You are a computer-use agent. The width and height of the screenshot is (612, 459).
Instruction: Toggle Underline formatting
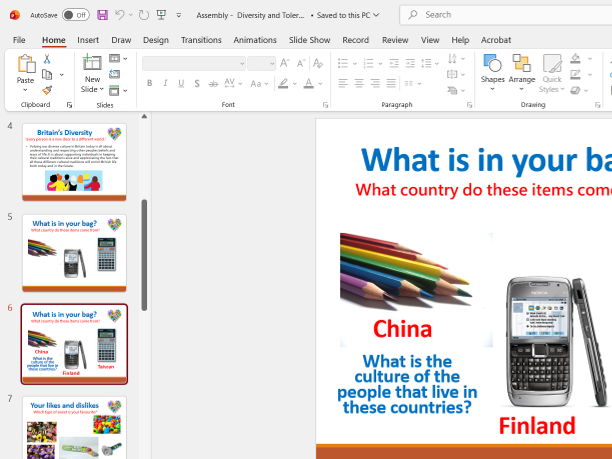pos(181,83)
